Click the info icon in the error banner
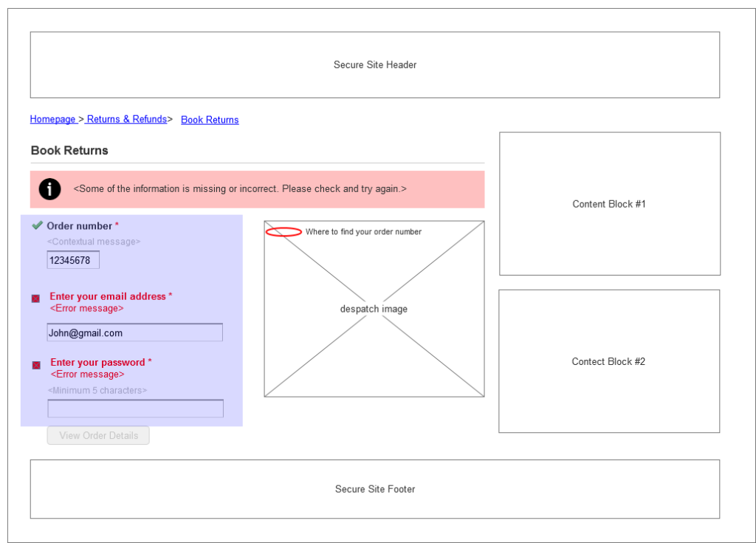Screen dimensions: 756x543 click(49, 189)
